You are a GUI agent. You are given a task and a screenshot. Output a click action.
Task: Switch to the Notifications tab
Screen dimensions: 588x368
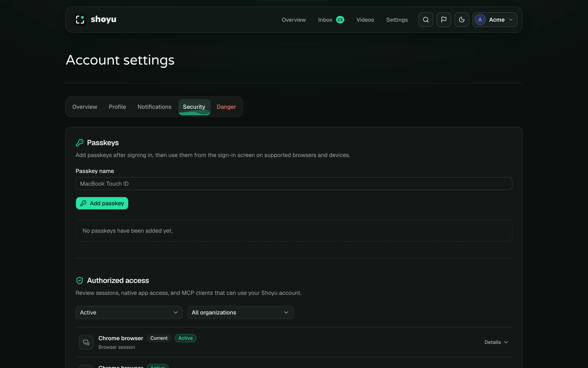click(x=154, y=107)
